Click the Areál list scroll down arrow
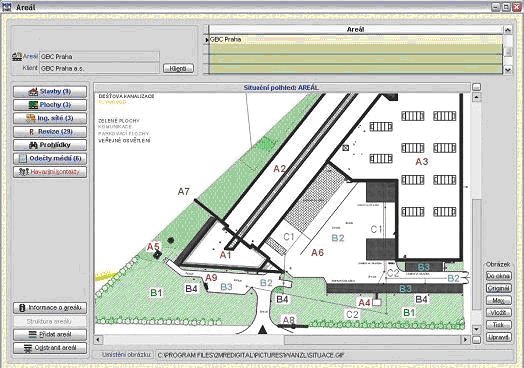Viewport: 524px width, 368px height. (508, 70)
